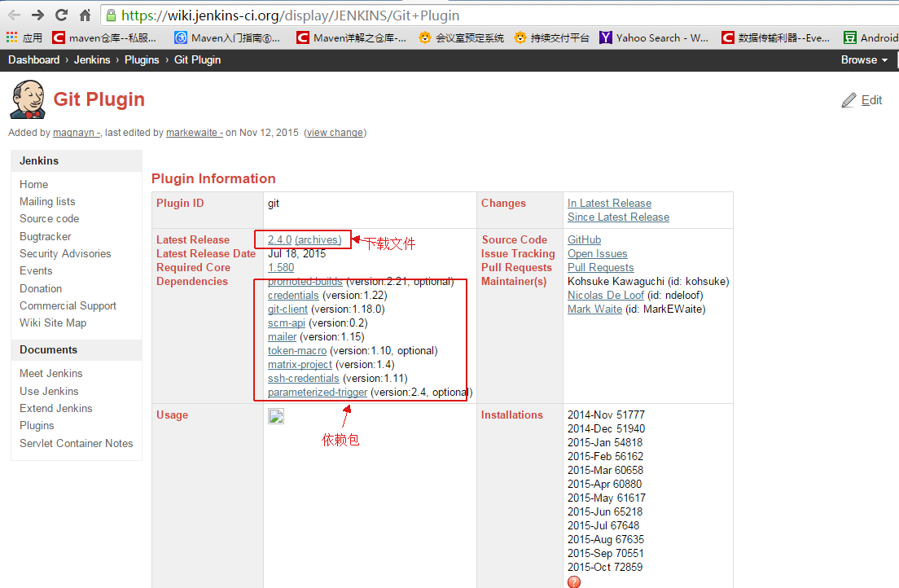Go to Jenkins breadcrumb
Screen dimensions: 899x588
tap(92, 59)
